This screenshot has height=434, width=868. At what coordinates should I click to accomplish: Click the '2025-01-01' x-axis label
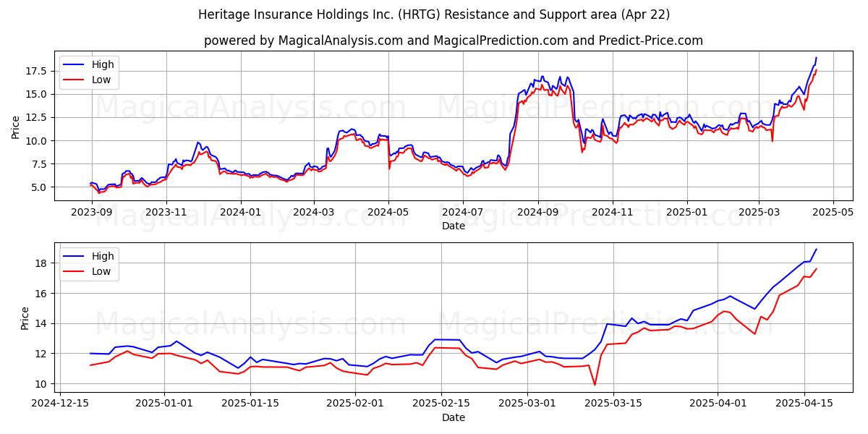click(166, 405)
